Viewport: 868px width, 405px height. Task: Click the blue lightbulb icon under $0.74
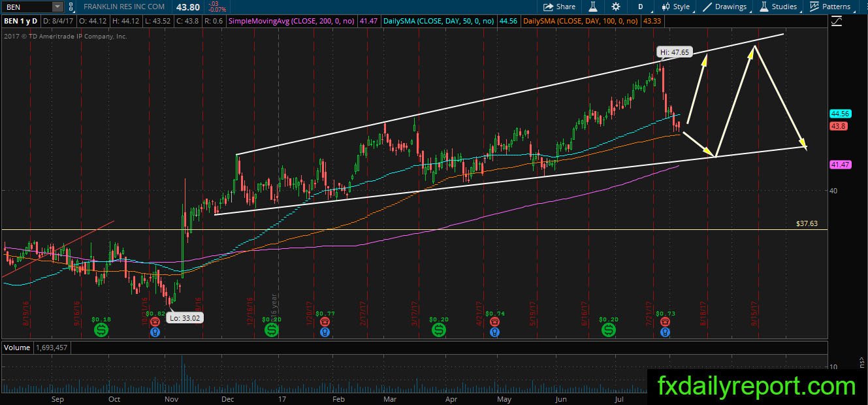pyautogui.click(x=494, y=332)
